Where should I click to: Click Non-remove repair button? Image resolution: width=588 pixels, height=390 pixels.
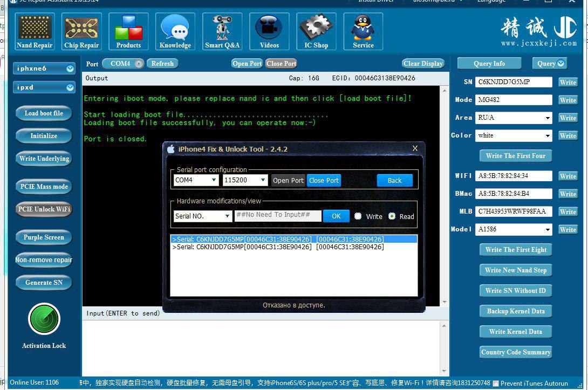[44, 259]
